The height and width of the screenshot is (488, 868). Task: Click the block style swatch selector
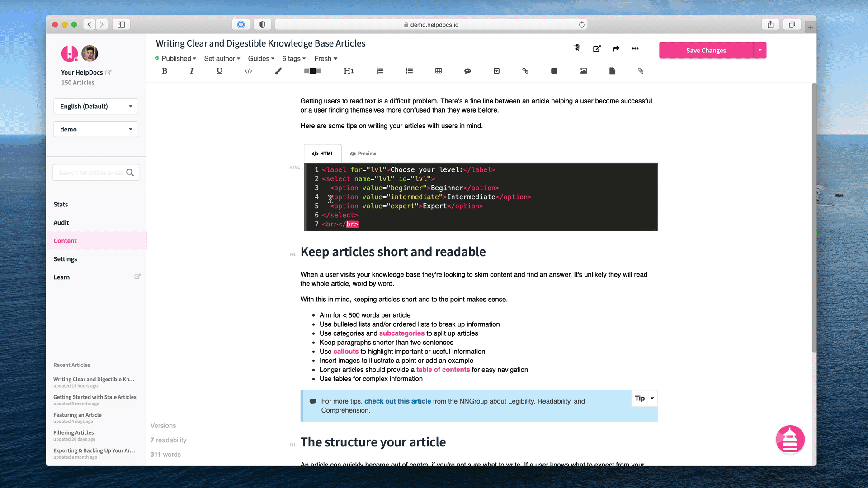(312, 71)
